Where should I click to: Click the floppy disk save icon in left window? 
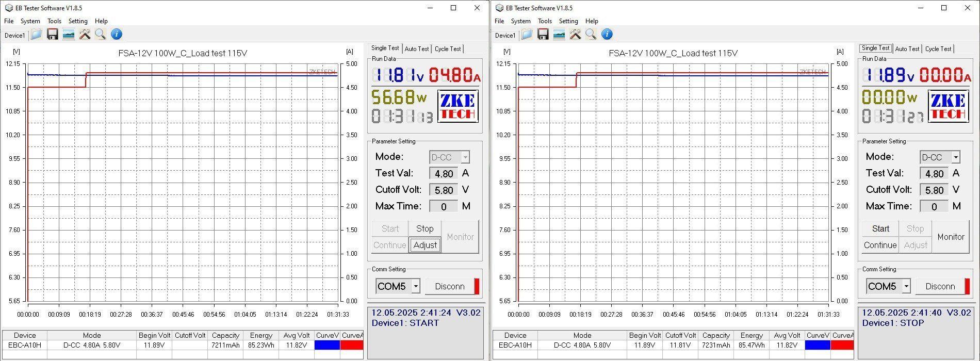click(x=52, y=35)
